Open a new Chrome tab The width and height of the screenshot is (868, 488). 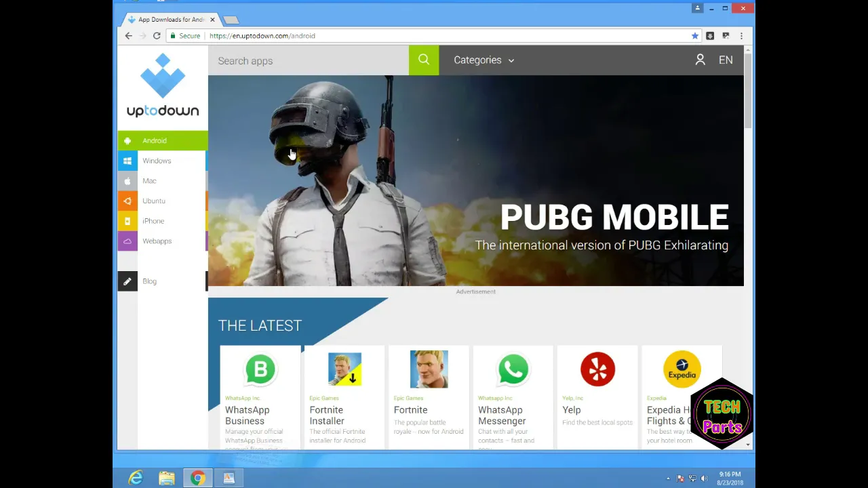(231, 20)
